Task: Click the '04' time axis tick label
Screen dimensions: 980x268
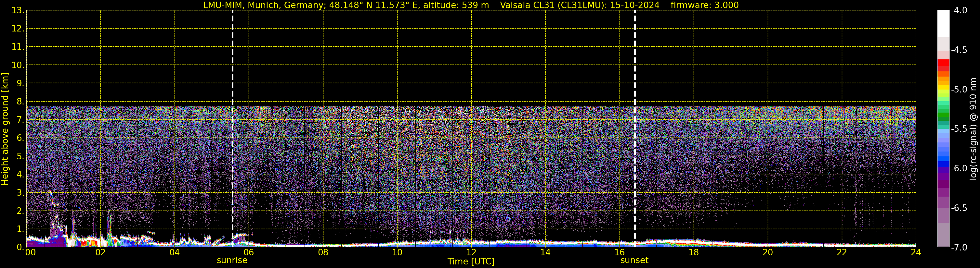Action: pyautogui.click(x=175, y=252)
